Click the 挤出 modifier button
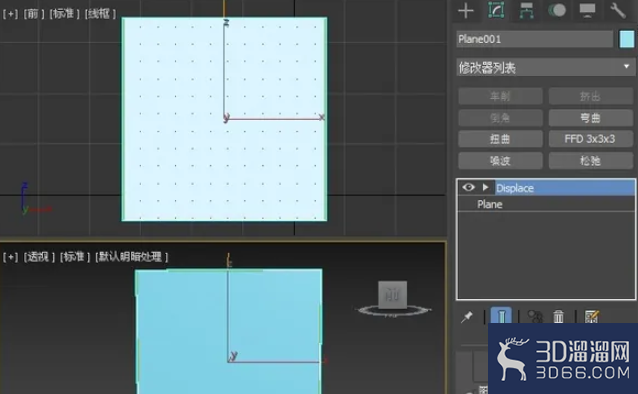638x394 pixels. (590, 96)
